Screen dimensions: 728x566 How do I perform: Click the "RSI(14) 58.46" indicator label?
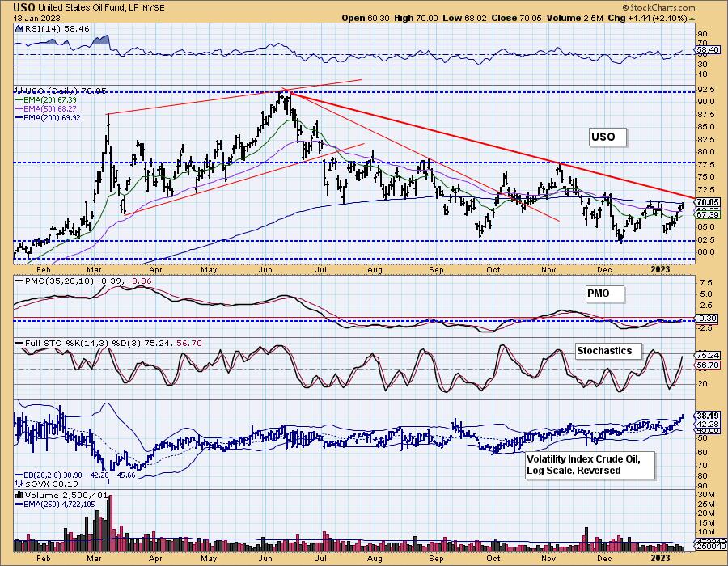(57, 29)
